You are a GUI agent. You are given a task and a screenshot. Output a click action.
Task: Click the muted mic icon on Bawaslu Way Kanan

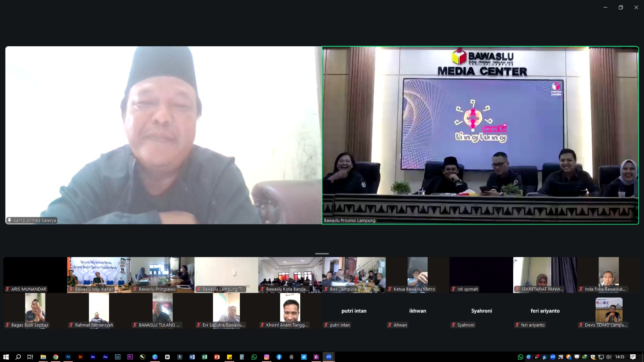(71, 289)
